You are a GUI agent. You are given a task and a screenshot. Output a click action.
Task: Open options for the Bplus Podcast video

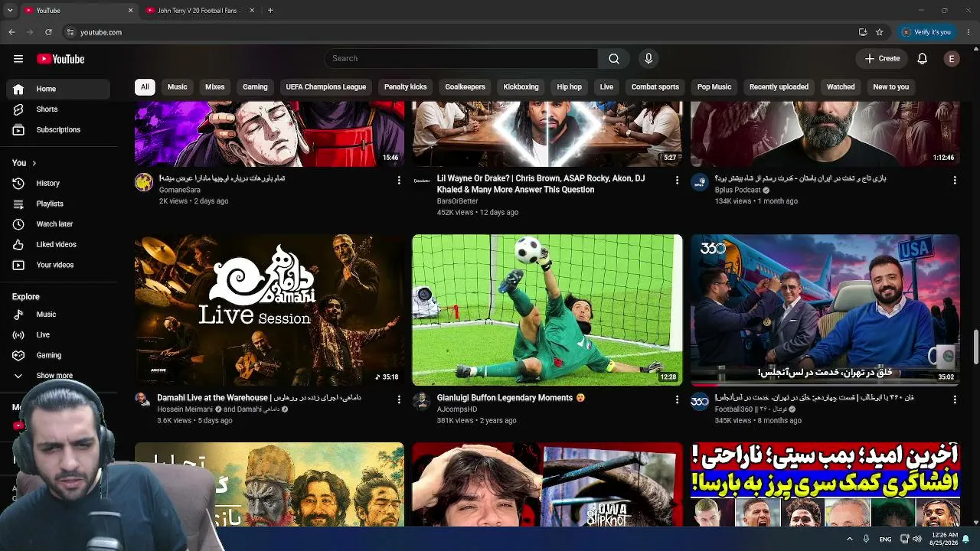[x=955, y=180]
